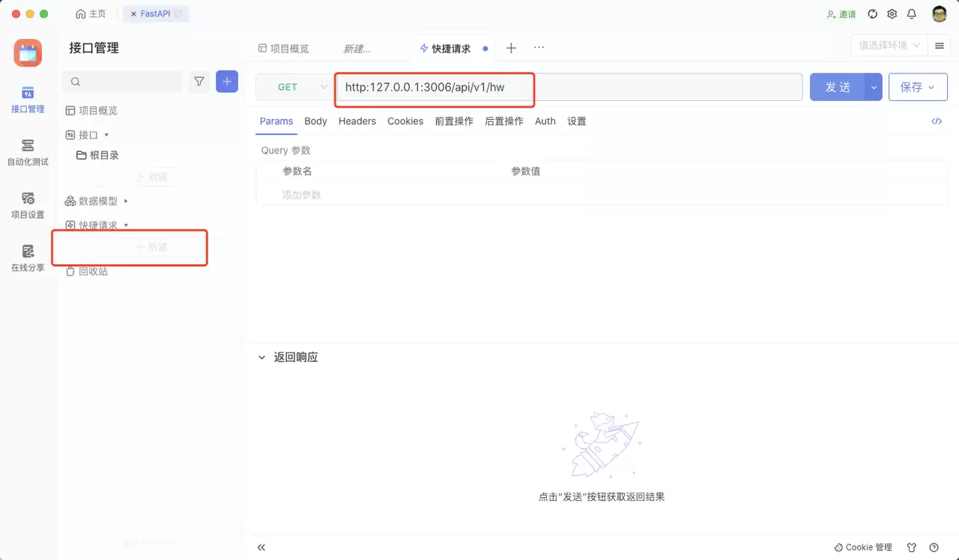The height and width of the screenshot is (560, 959).
Task: Open the 自动化测试 sidebar section
Action: point(28,152)
